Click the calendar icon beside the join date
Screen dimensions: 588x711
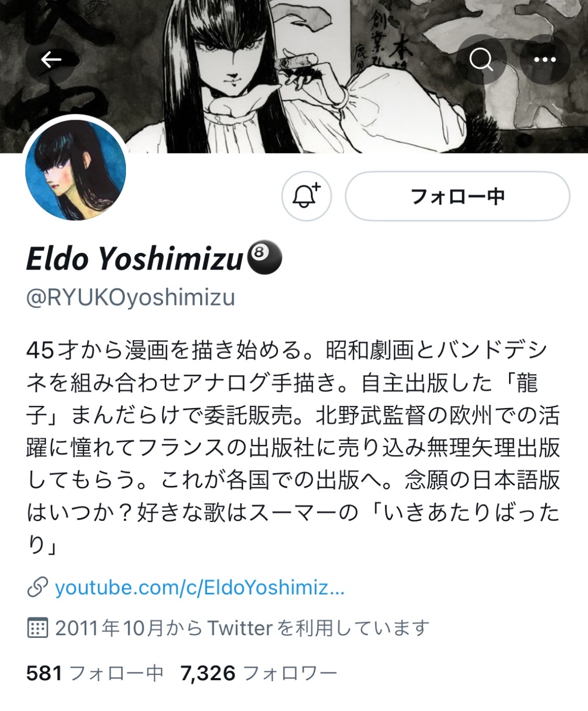38,628
